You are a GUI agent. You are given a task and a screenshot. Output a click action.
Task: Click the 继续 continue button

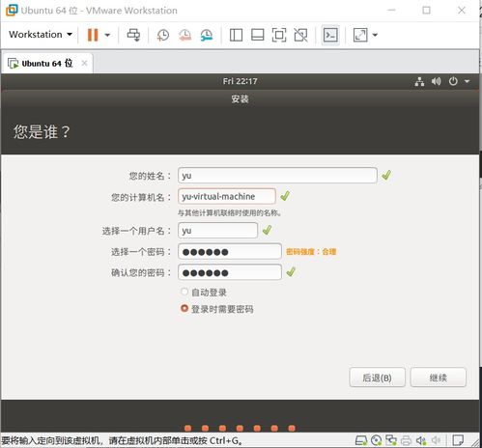tap(439, 378)
